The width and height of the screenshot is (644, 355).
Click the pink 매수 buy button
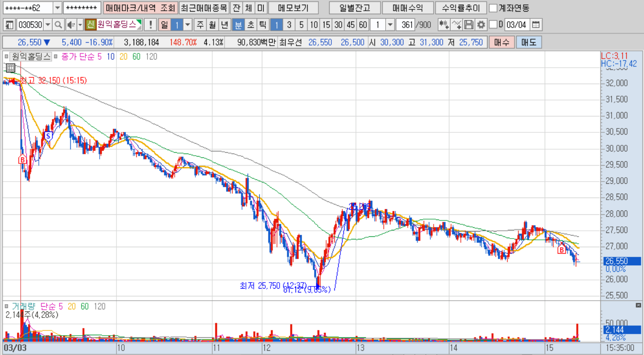tap(501, 42)
